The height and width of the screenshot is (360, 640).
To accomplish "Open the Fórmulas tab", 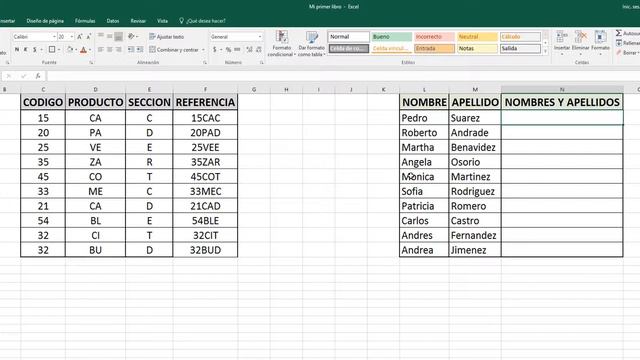I will pyautogui.click(x=85, y=21).
